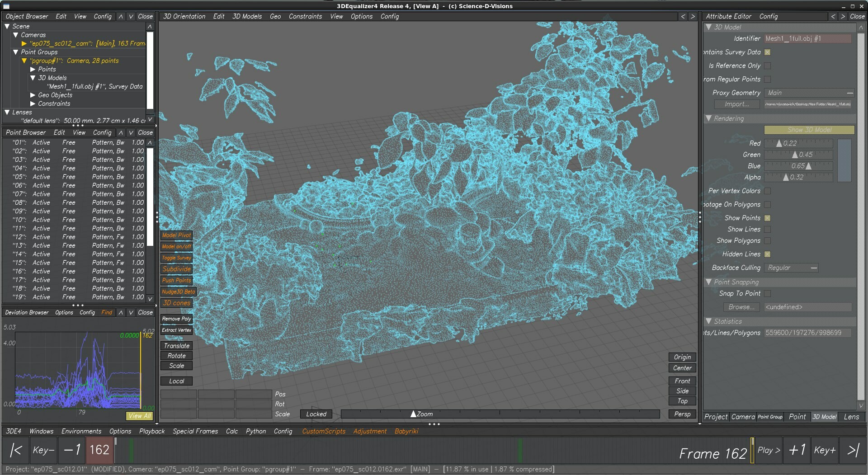Image resolution: width=868 pixels, height=475 pixels.
Task: Adjust the Alpha slider
Action: (x=798, y=177)
